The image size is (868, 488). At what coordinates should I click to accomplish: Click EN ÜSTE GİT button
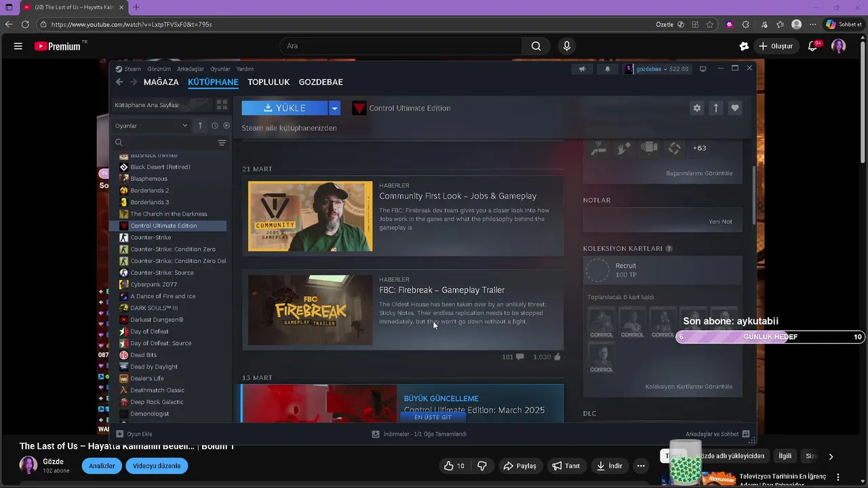433,418
